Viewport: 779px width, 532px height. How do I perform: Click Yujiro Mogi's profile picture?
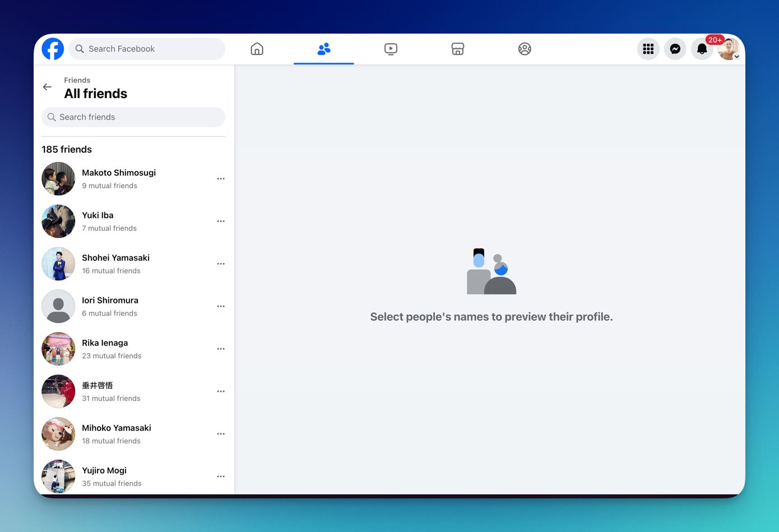[x=58, y=476]
